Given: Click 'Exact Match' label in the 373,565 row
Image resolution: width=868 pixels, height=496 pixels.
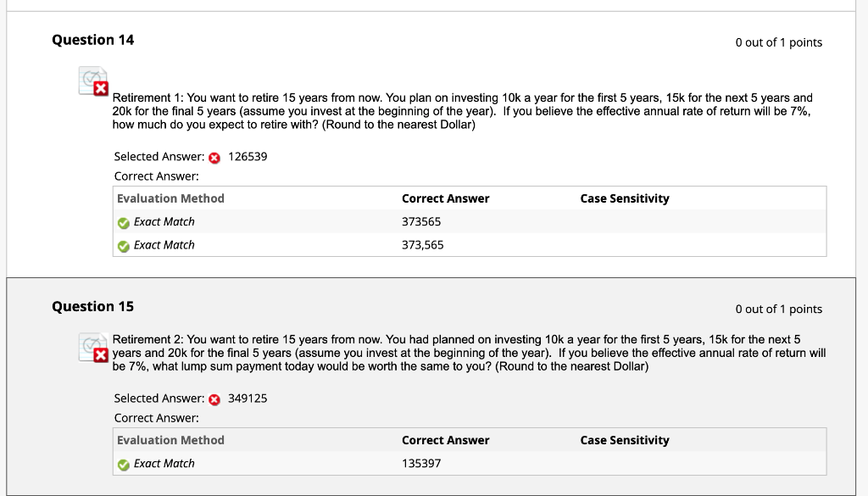Looking at the screenshot, I should pyautogui.click(x=164, y=245).
